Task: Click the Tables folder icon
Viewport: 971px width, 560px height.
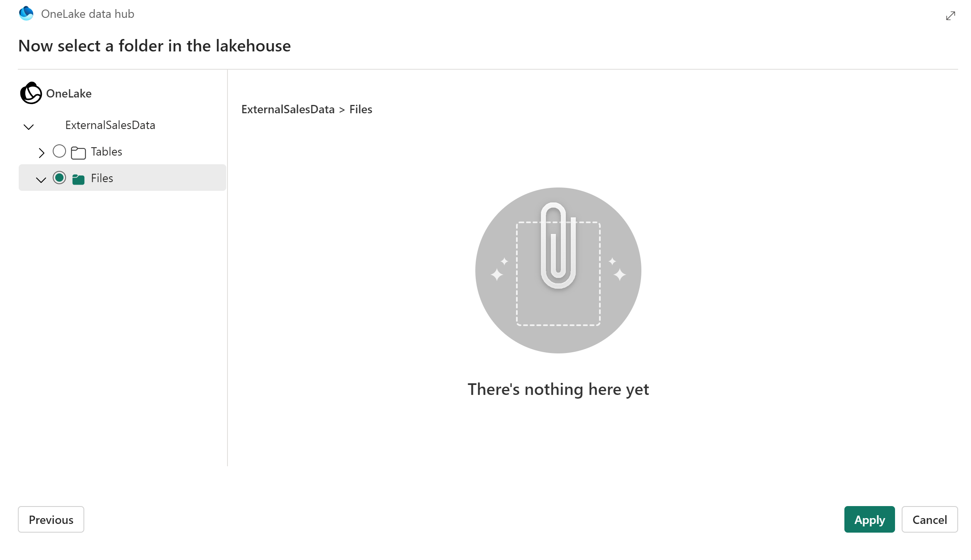Action: pyautogui.click(x=79, y=151)
